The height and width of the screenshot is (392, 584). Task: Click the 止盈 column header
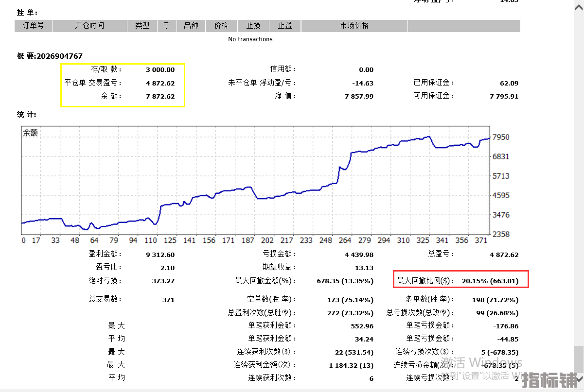(285, 26)
